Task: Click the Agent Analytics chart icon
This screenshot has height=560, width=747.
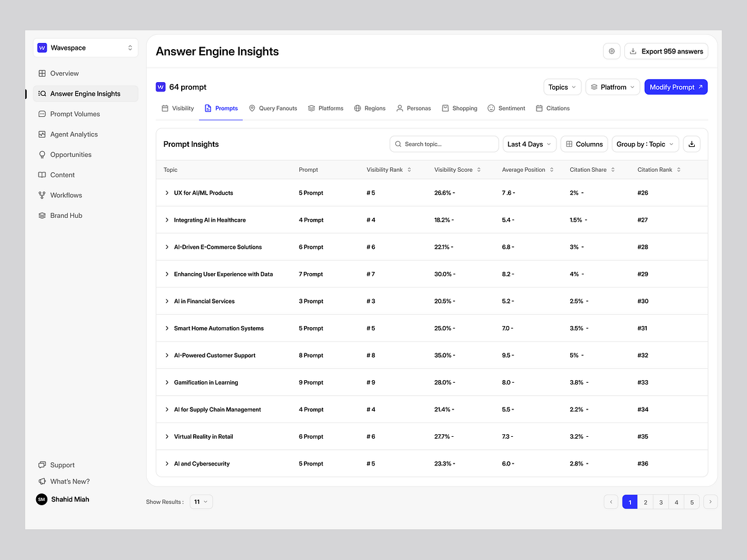Action: 42,134
